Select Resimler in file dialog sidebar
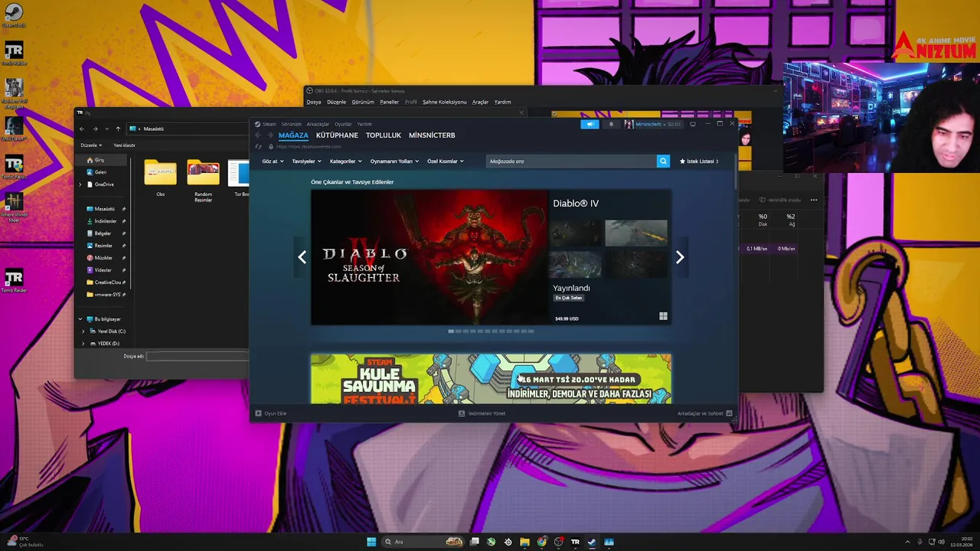This screenshot has height=551, width=980. [103, 246]
